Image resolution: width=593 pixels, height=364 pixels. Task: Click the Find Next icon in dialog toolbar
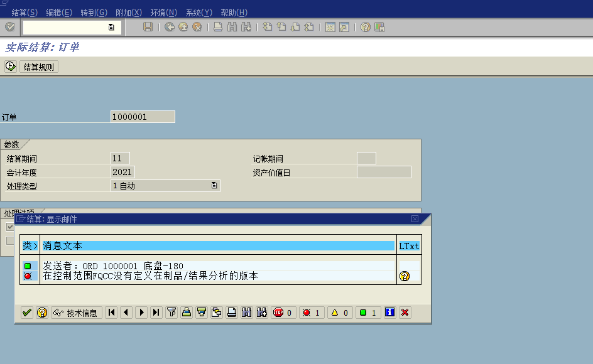coord(262,312)
